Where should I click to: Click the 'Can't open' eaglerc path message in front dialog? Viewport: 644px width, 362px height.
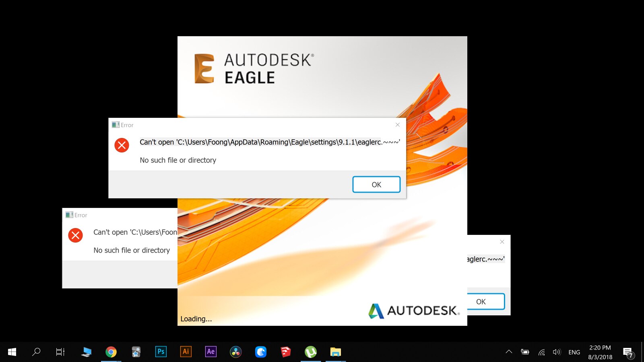270,142
